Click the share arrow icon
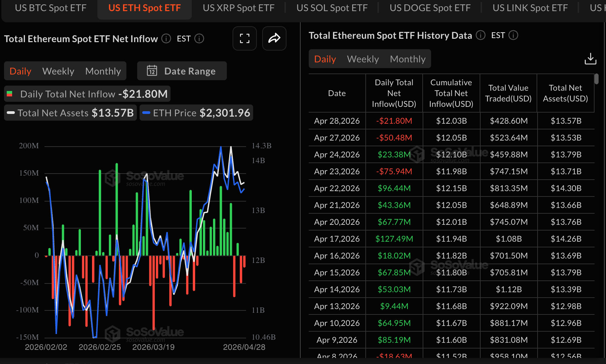606x364 pixels. click(x=274, y=38)
